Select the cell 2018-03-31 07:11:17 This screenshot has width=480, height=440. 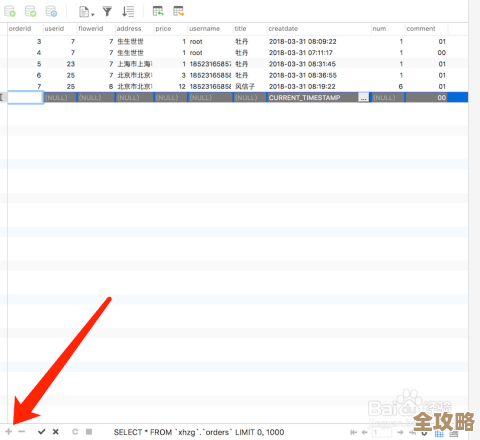301,53
